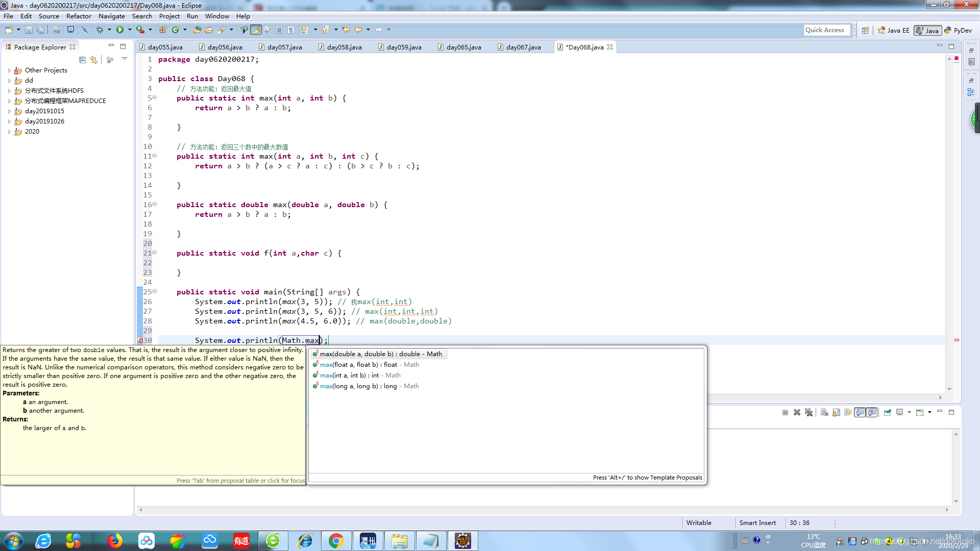
Task: Toggle Mark Occurrences highlighter icon
Action: tap(256, 30)
